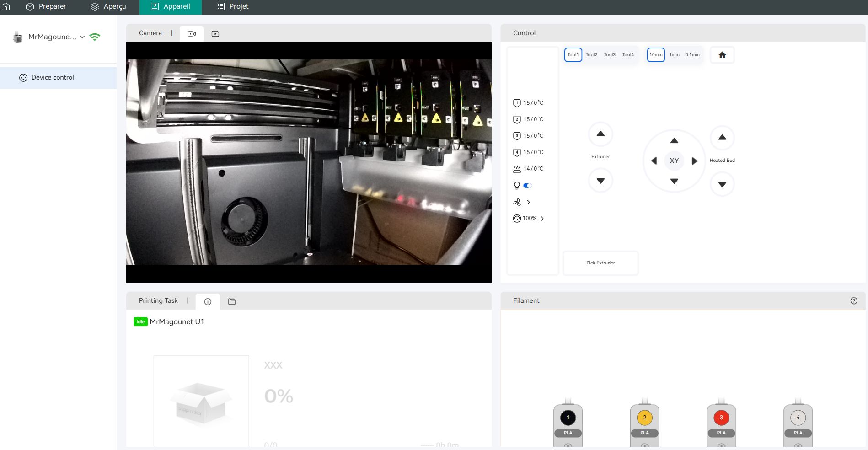Click nozzle 4 temperature reading
This screenshot has height=450, width=868.
(533, 152)
